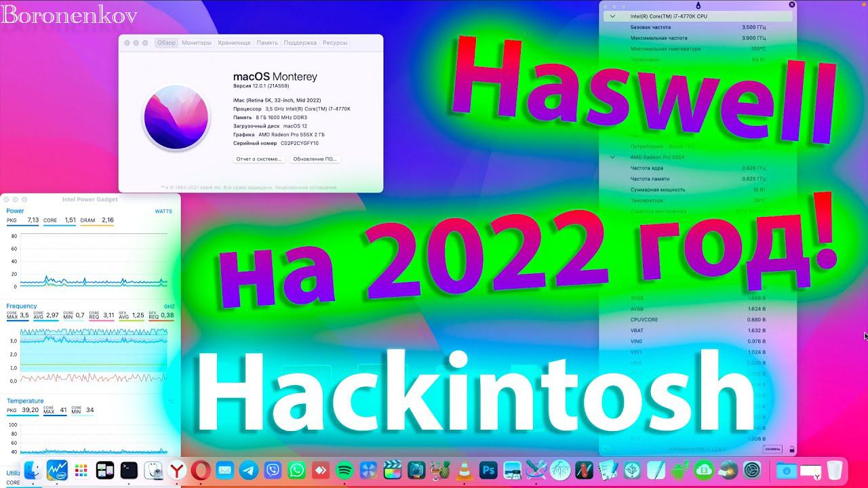
Task: Open the Ресурсы tab
Action: pyautogui.click(x=335, y=43)
